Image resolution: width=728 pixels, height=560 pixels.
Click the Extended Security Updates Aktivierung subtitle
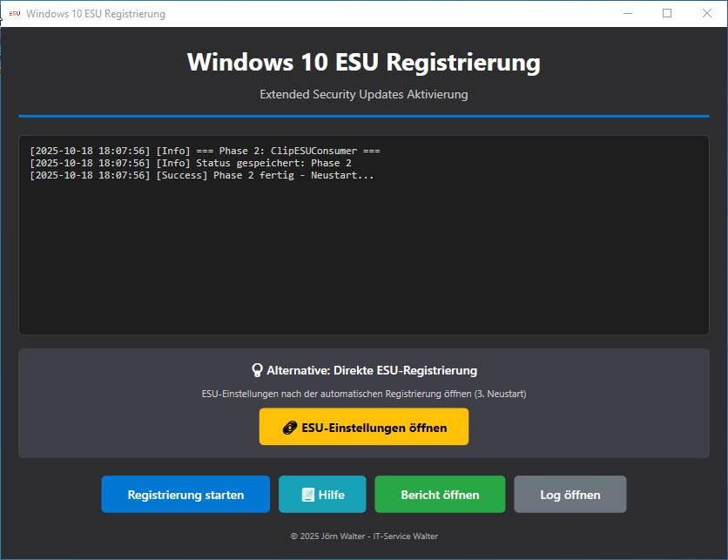coord(363,94)
